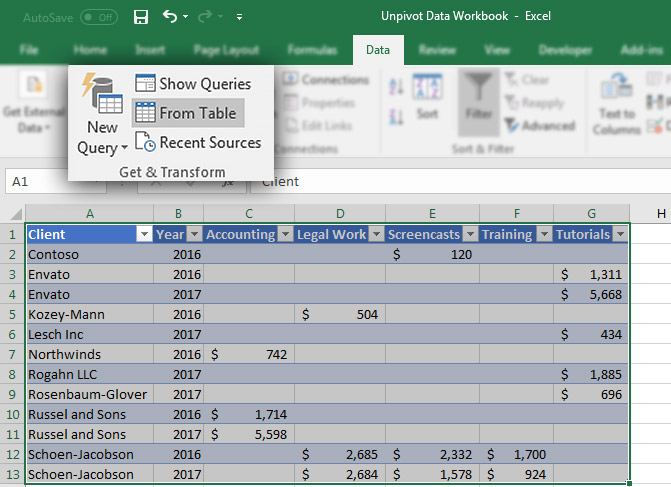Reapply the filter

tap(534, 103)
